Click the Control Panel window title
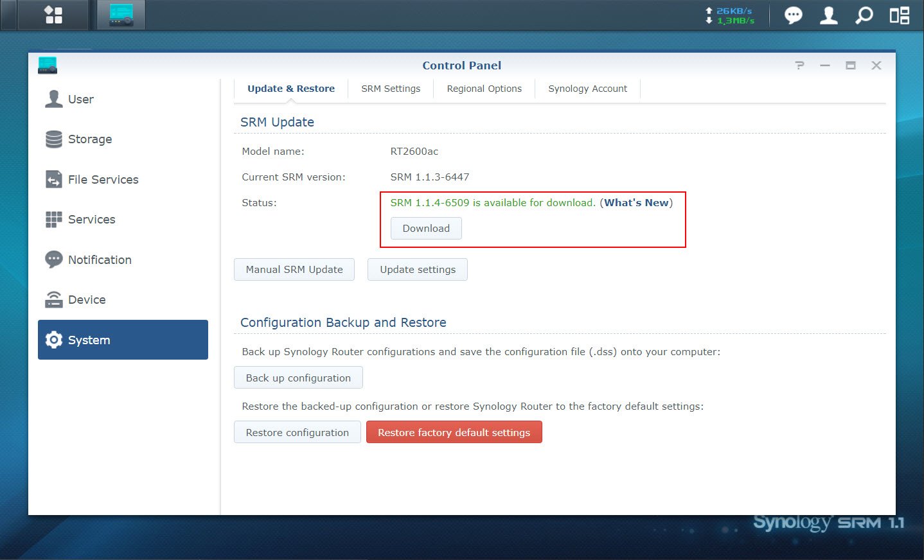Viewport: 924px width, 560px height. 462,65
